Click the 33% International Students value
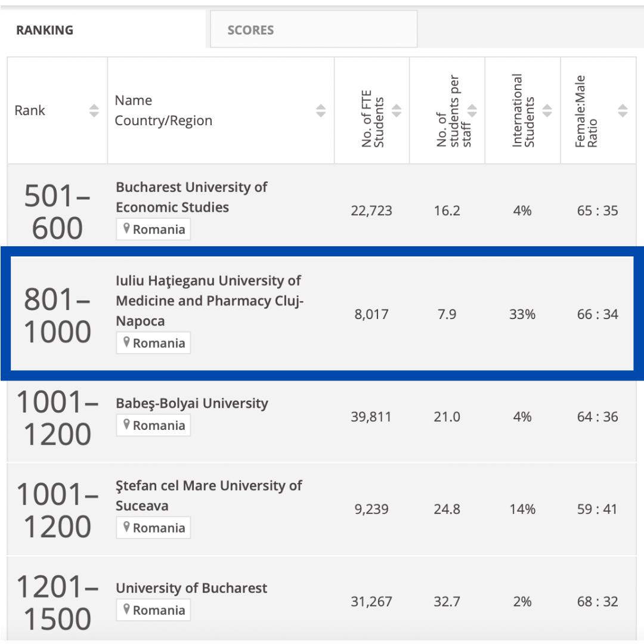 click(x=522, y=314)
